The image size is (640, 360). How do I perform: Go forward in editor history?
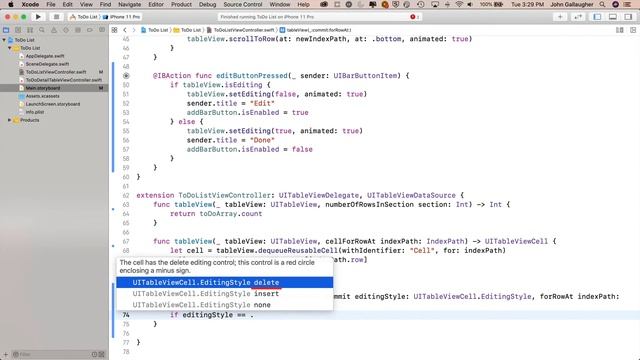click(x=133, y=30)
